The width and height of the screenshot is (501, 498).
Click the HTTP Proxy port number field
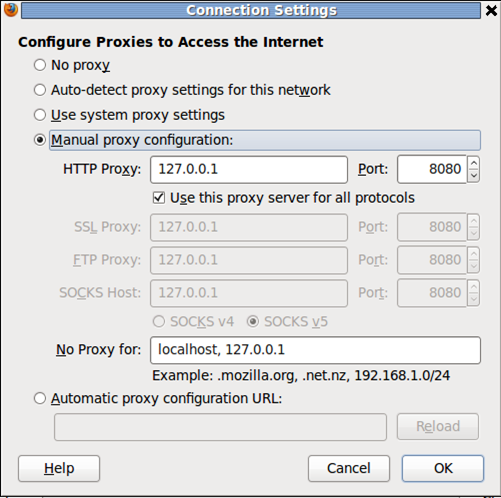[x=432, y=169]
